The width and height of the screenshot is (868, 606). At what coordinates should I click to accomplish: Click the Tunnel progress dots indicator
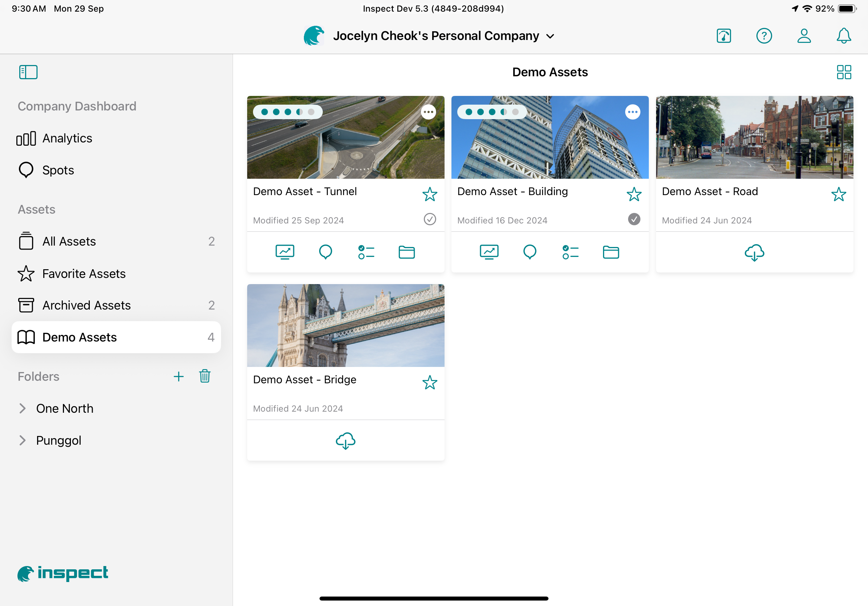click(x=287, y=112)
